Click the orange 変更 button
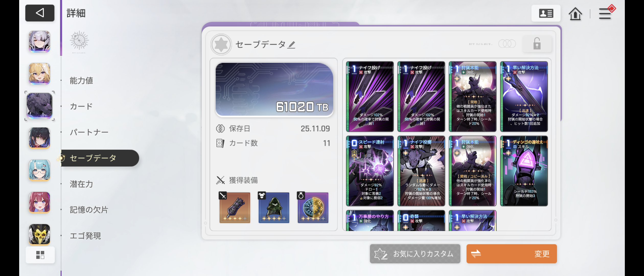The height and width of the screenshot is (276, 644). 511,254
